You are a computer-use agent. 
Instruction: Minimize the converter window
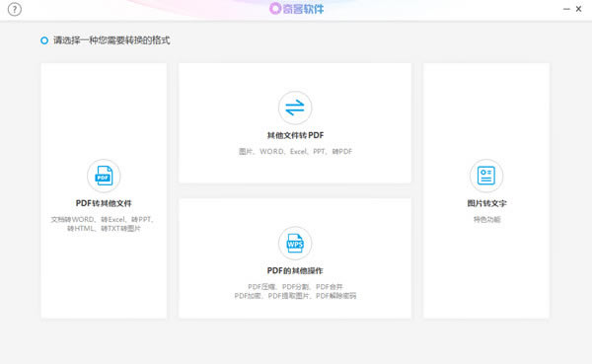coord(566,9)
